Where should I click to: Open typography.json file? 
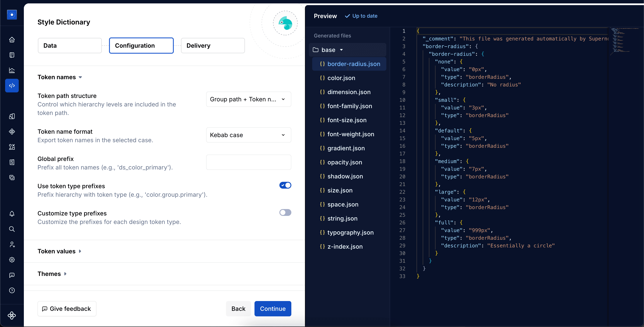(x=349, y=232)
